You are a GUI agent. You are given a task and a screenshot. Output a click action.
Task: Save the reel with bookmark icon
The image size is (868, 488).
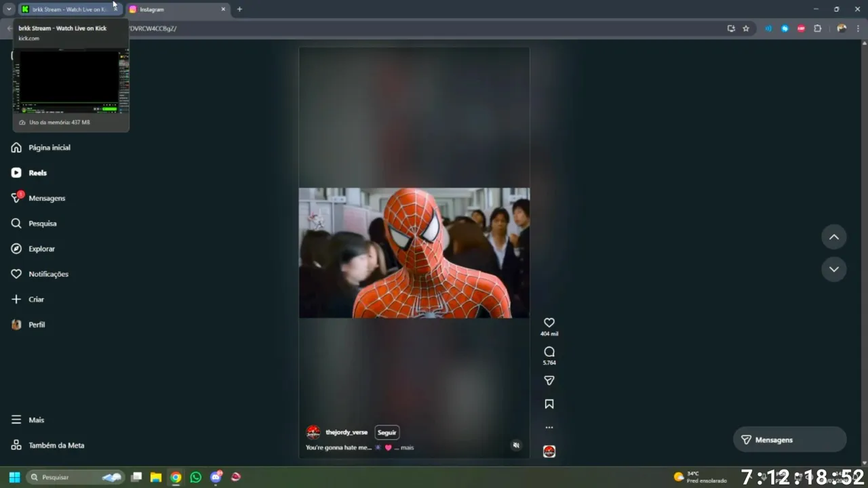pyautogui.click(x=549, y=404)
